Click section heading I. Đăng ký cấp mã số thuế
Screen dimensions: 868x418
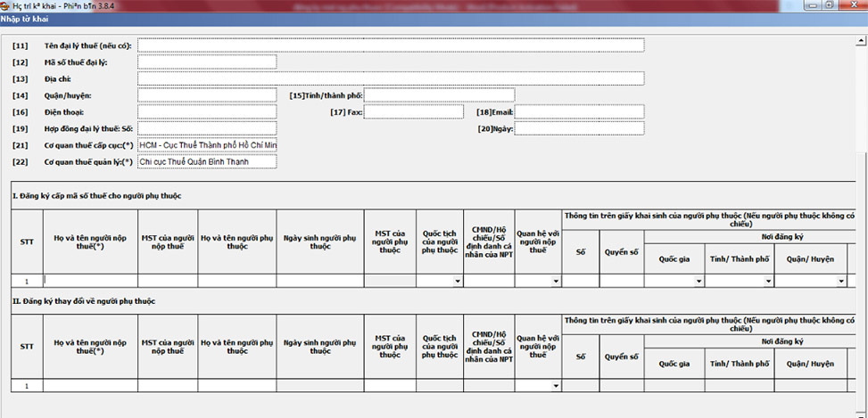point(97,196)
